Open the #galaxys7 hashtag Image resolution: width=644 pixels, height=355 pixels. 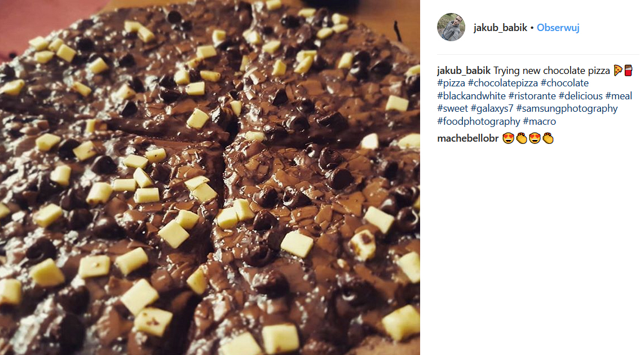click(492, 109)
